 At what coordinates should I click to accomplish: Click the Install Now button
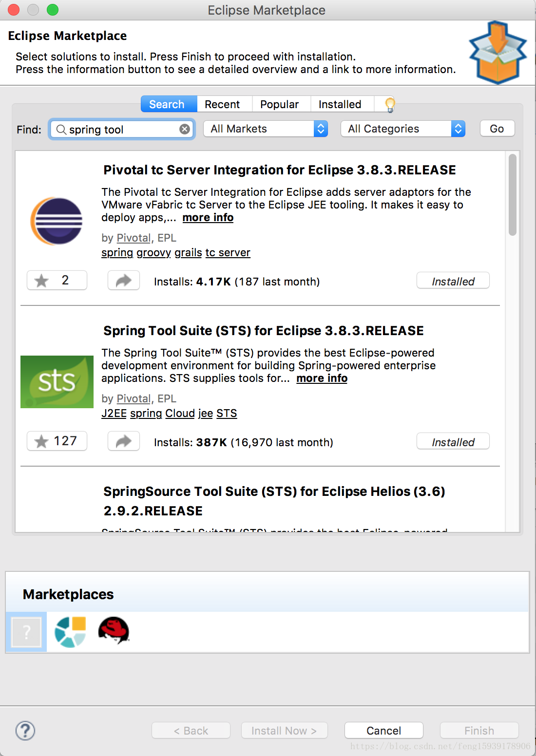click(x=285, y=731)
